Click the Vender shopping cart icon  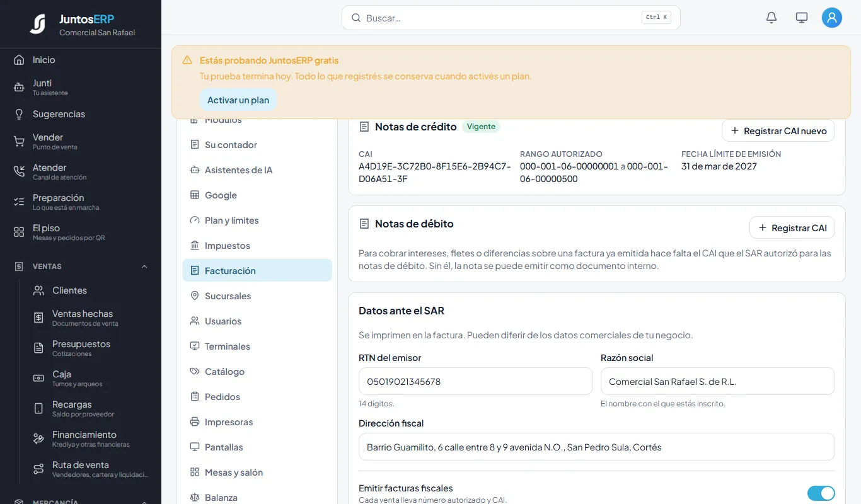pyautogui.click(x=19, y=141)
